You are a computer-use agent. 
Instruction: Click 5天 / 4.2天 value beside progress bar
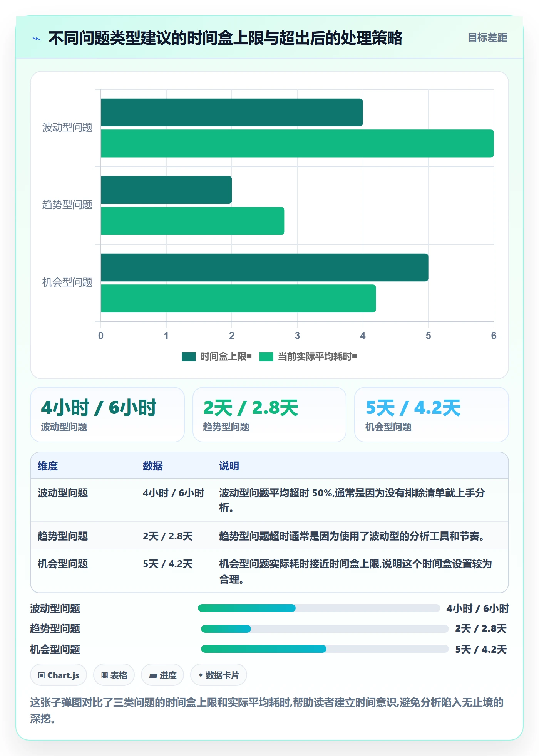(480, 649)
